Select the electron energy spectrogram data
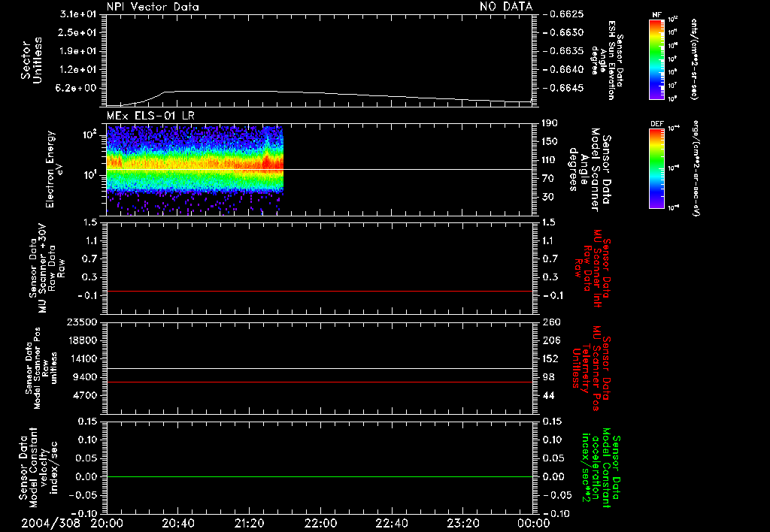 point(195,170)
